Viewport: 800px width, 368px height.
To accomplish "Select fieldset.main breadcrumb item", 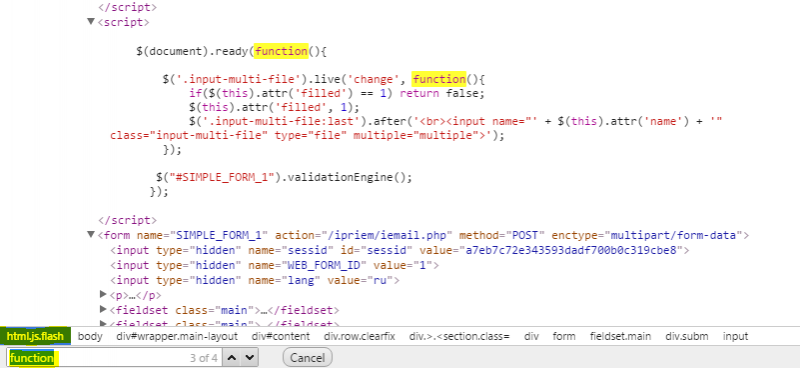I will click(x=620, y=336).
